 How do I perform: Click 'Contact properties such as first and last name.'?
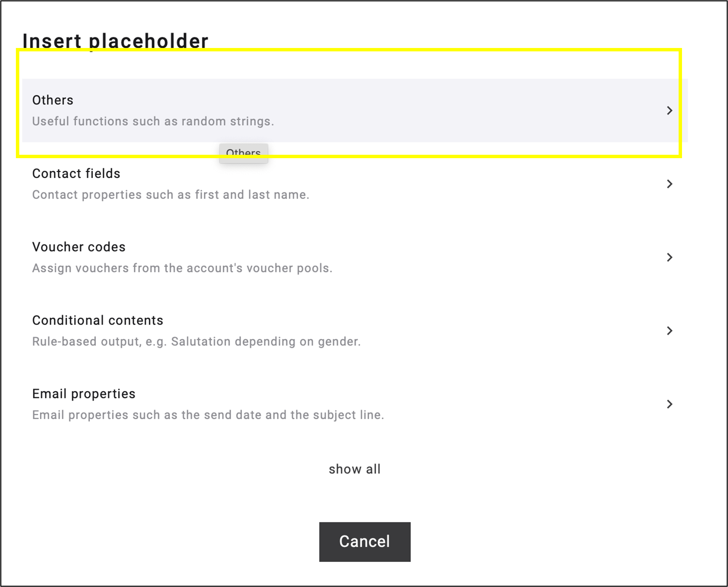[x=170, y=195]
